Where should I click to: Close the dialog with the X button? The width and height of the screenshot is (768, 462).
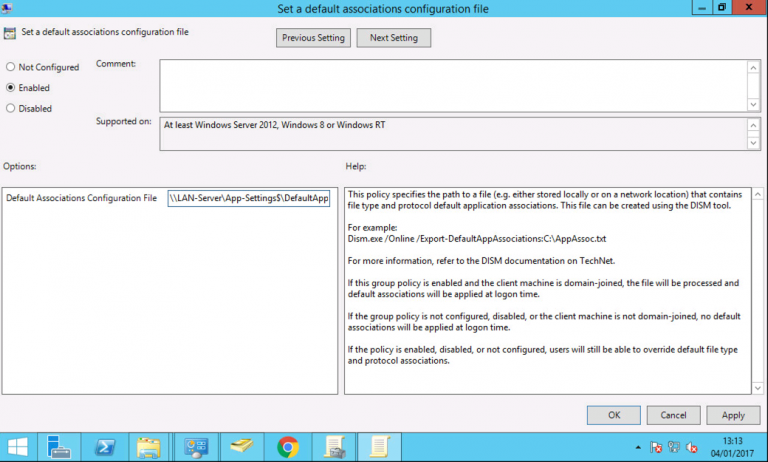[749, 7]
